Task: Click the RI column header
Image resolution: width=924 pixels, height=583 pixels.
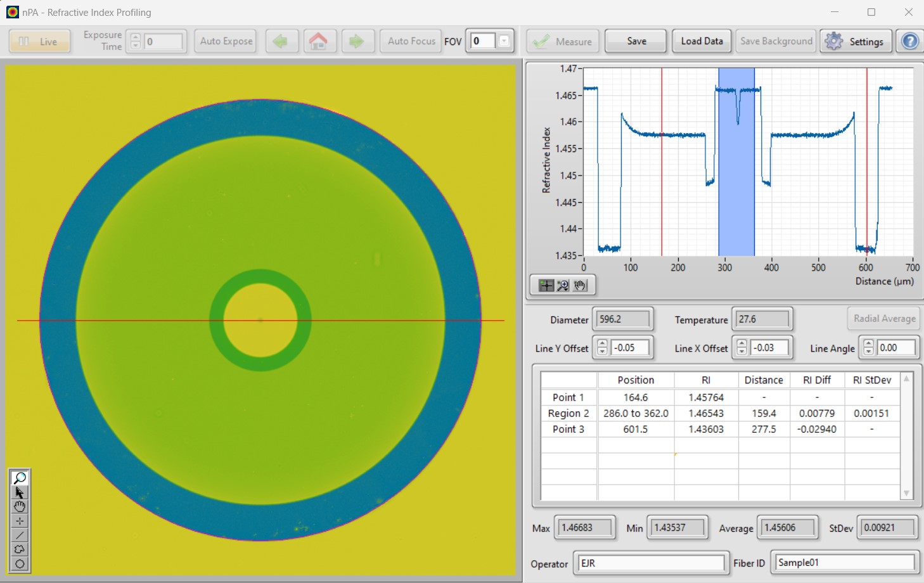Action: coord(706,380)
